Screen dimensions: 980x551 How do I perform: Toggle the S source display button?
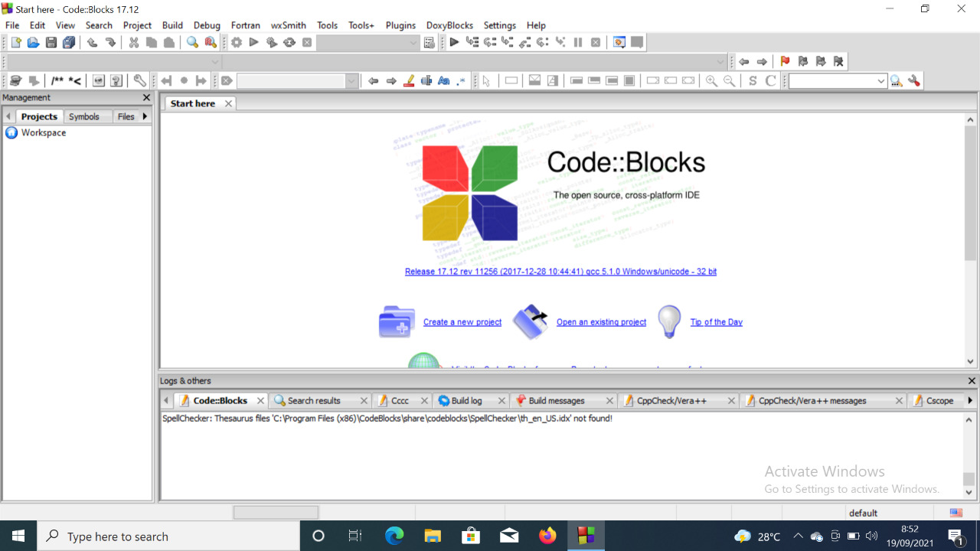753,81
